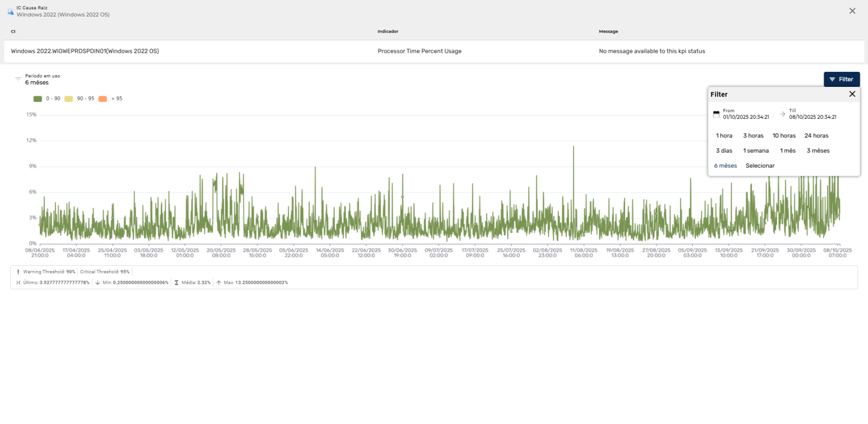Click the Média sigma icon

[177, 283]
